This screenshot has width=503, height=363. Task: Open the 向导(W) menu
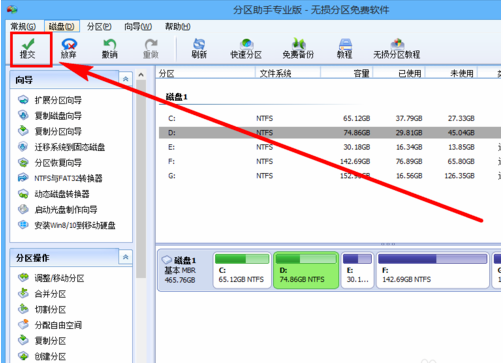click(x=138, y=27)
